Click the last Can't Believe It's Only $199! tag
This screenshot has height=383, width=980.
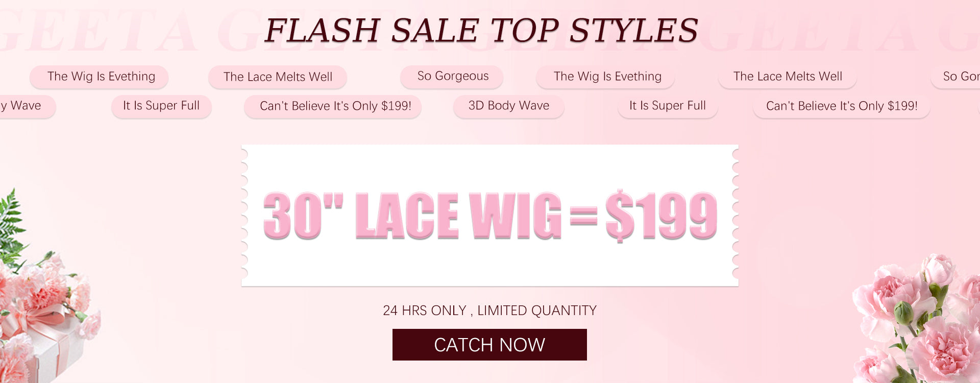click(x=842, y=106)
